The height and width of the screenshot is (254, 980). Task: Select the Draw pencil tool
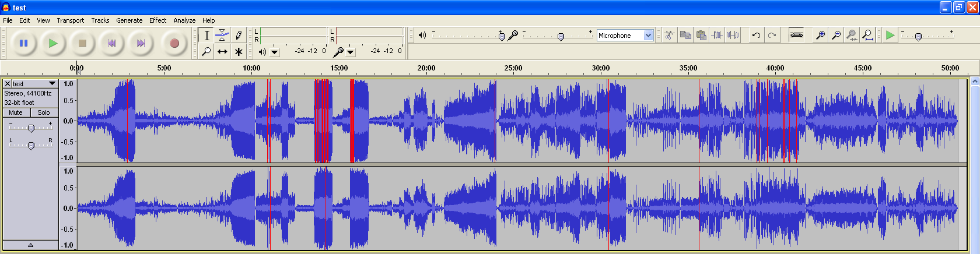238,36
